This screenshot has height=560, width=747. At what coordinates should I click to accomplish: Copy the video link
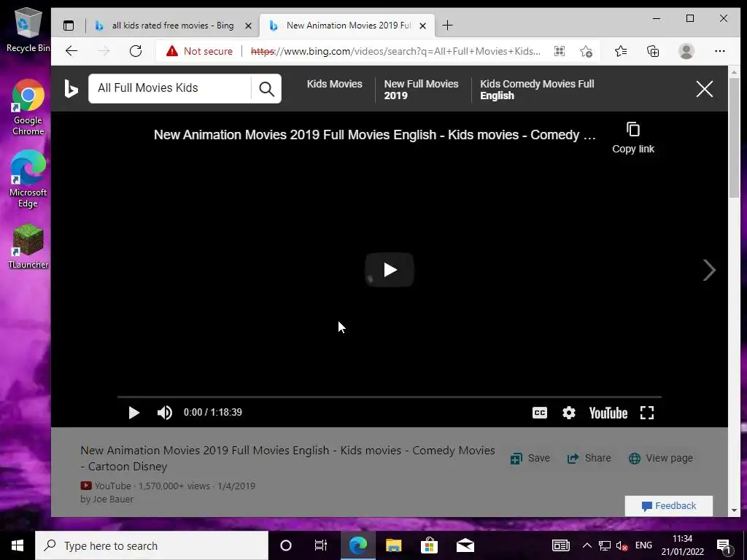point(632,138)
